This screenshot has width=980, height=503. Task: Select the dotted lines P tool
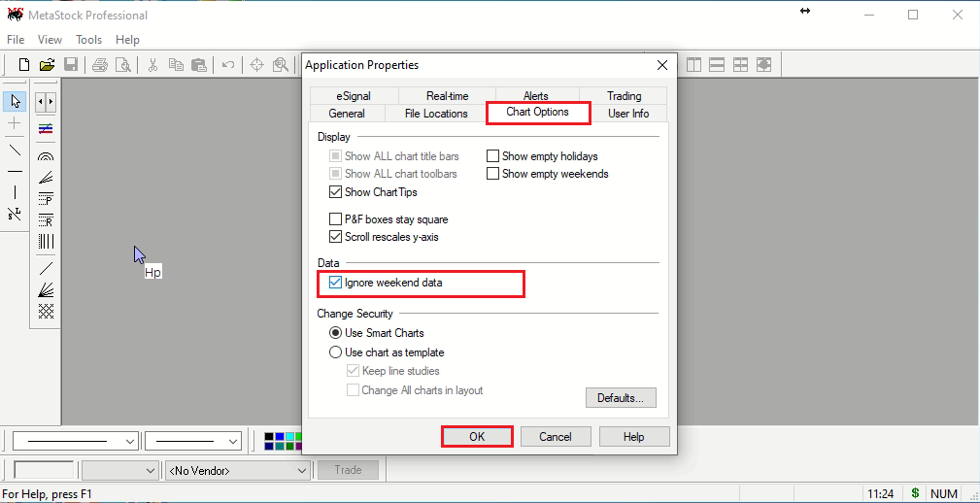46,199
